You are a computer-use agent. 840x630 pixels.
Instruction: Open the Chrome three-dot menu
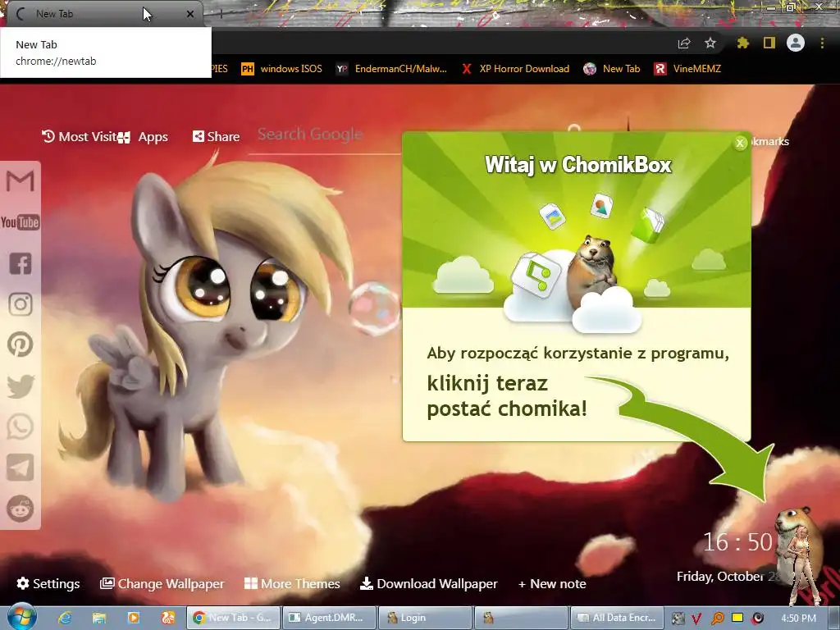pyautogui.click(x=822, y=43)
